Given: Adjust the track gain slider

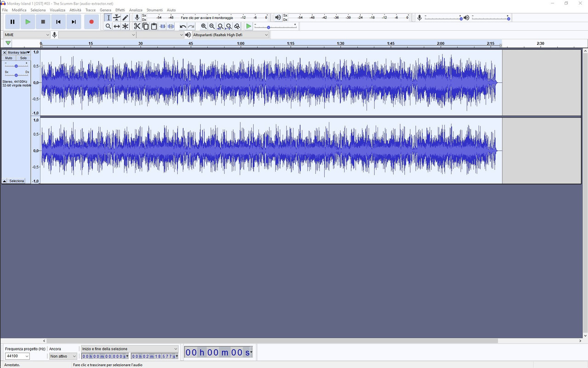Looking at the screenshot, I should [x=16, y=66].
